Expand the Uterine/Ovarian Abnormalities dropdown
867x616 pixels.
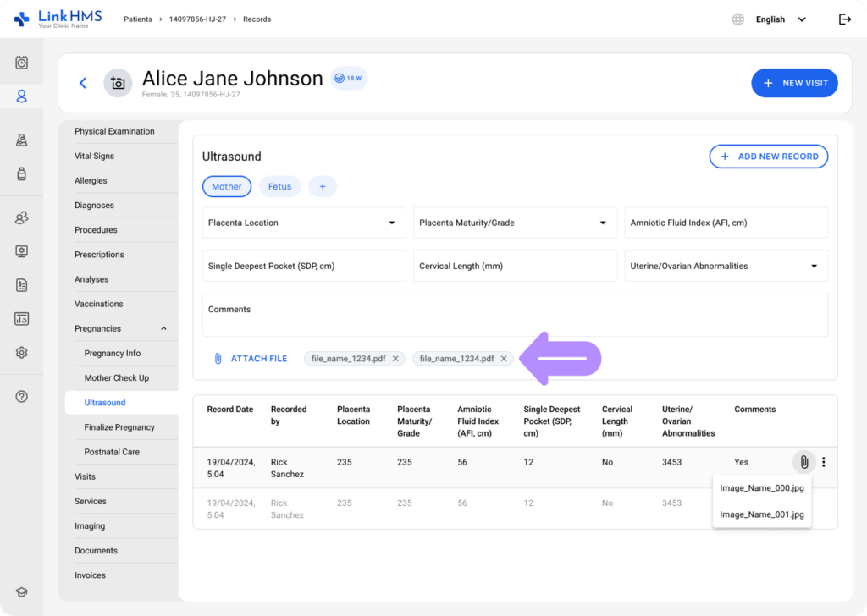tap(726, 267)
